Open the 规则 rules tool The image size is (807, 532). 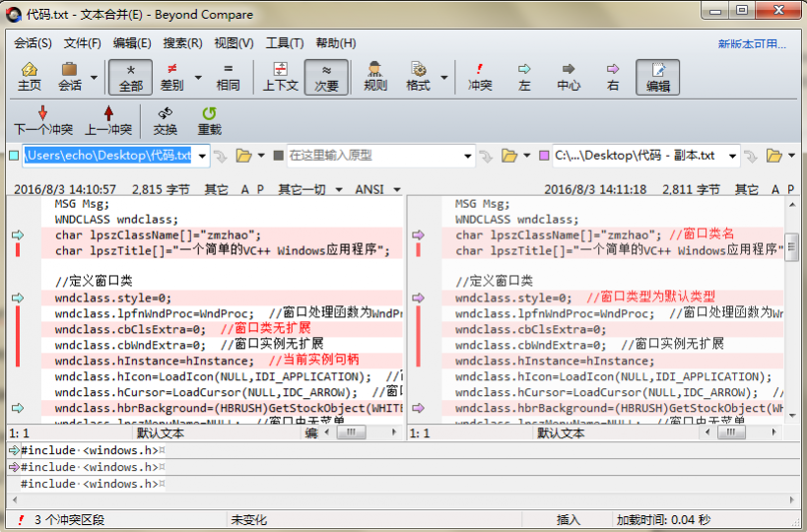[x=375, y=77]
